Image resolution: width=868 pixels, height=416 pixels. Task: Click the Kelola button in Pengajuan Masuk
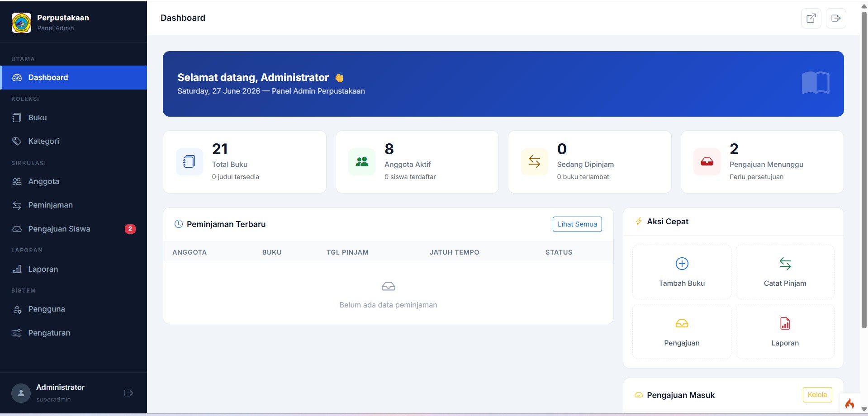tap(817, 395)
